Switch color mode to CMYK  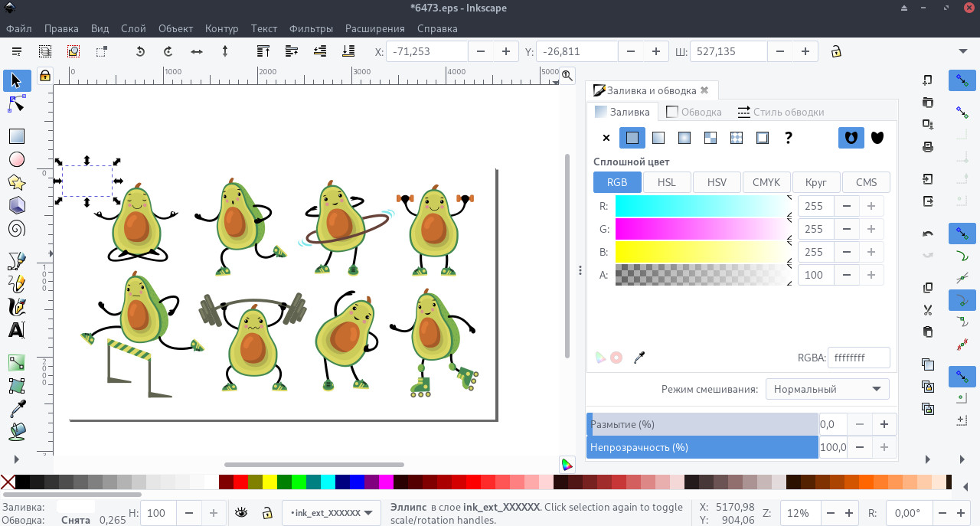pyautogui.click(x=766, y=182)
